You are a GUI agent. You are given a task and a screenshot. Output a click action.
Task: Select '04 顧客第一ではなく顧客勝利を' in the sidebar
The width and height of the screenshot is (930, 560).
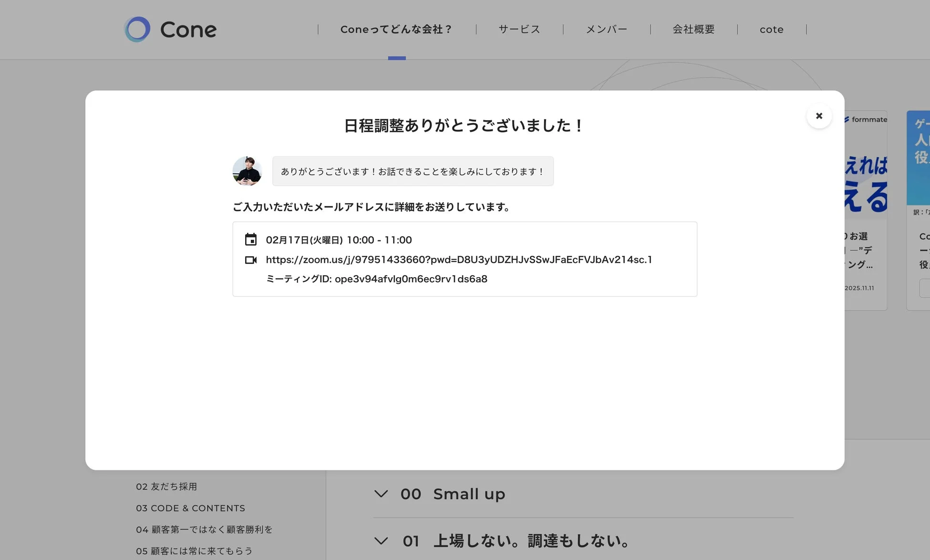click(204, 529)
